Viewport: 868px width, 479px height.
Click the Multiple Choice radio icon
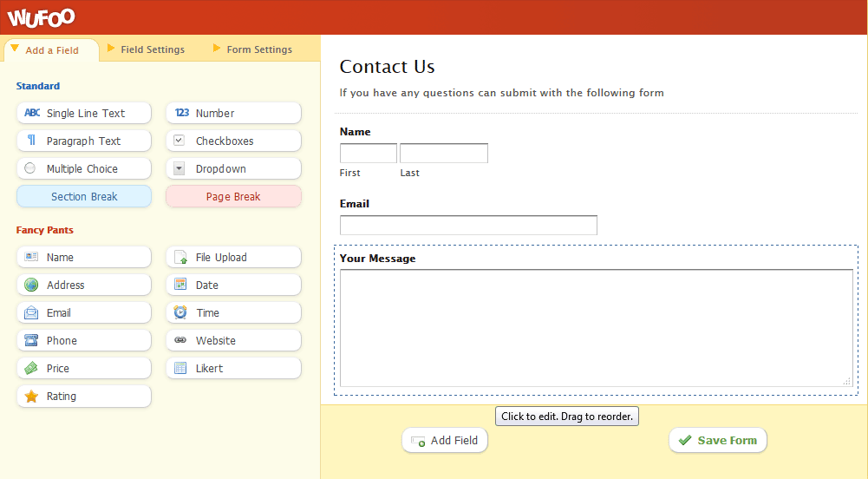click(x=29, y=167)
